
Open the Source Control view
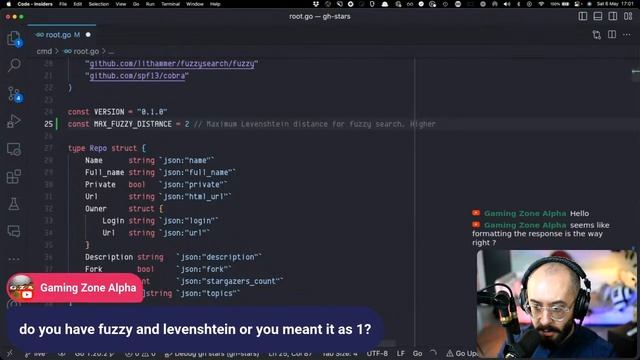point(14,94)
